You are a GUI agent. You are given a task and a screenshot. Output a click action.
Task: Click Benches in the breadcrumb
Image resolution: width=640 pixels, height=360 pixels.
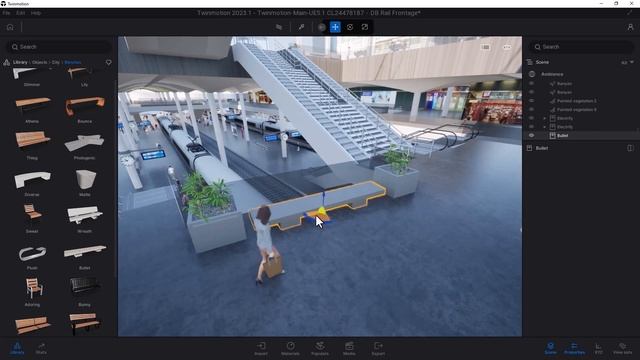pos(73,62)
